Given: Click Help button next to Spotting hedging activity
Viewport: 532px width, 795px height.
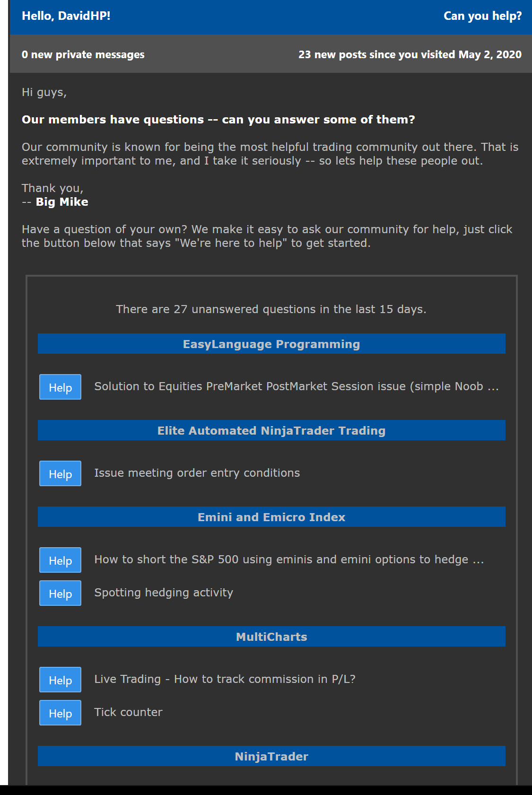Looking at the screenshot, I should (x=60, y=593).
